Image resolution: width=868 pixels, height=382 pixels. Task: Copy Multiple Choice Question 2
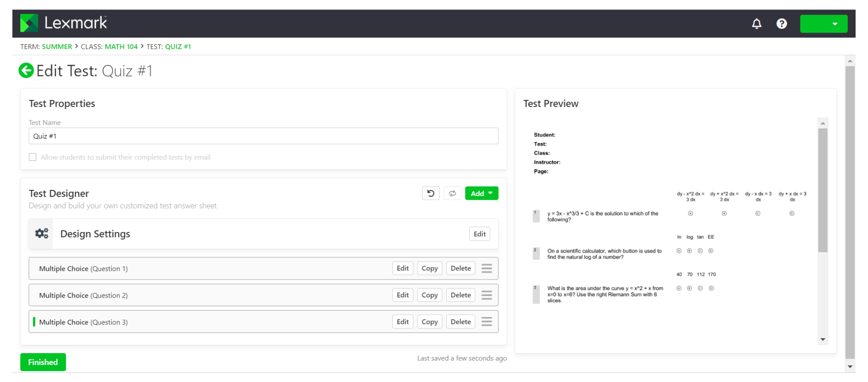[429, 295]
